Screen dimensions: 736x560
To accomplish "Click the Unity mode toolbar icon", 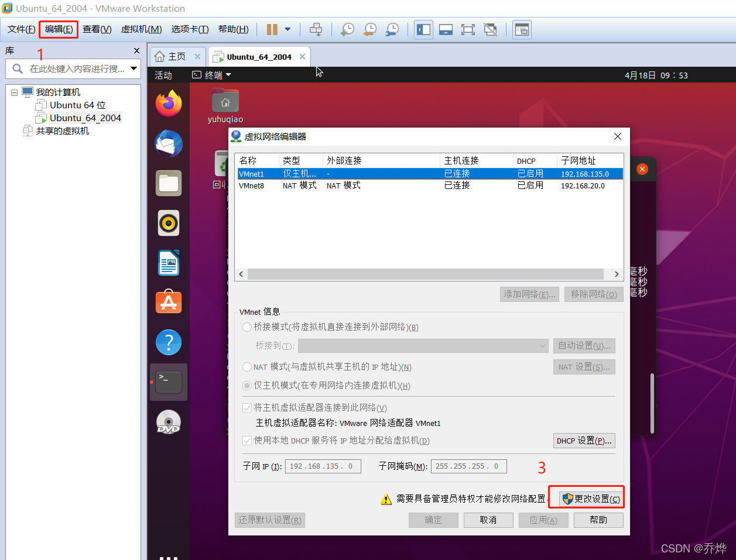I will pos(491,29).
